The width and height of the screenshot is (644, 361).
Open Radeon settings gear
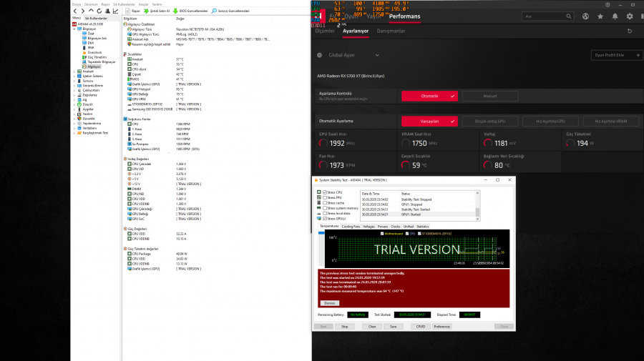(x=630, y=16)
